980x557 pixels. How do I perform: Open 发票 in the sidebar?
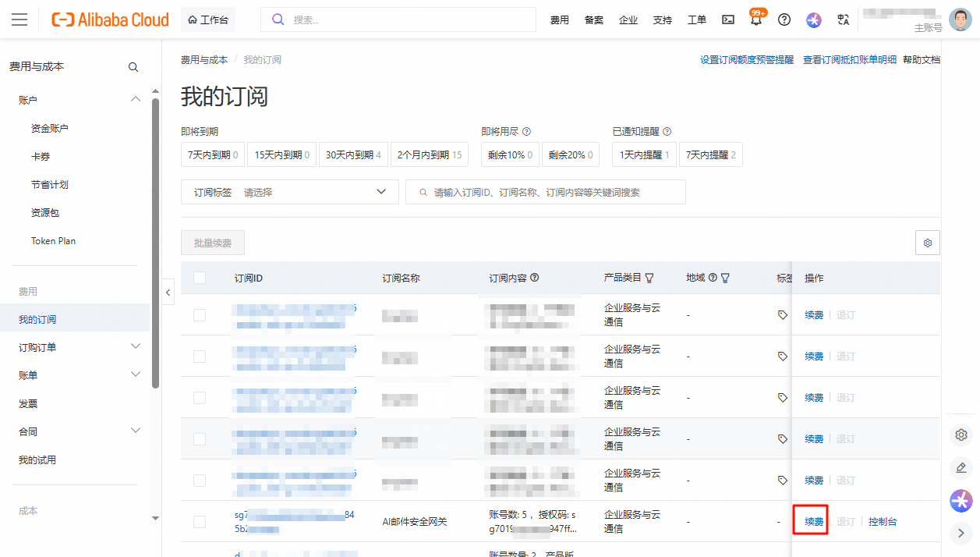[x=28, y=404]
